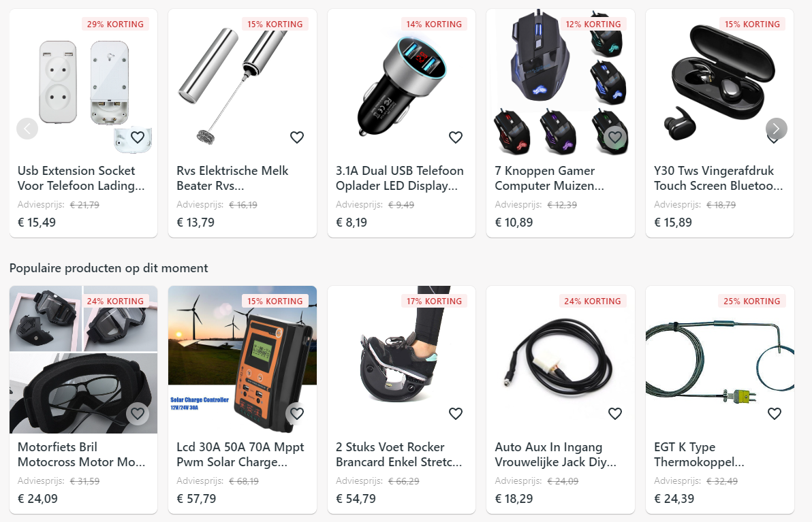This screenshot has width=812, height=522.
Task: Open Y30 Tws Vingerafdruk earbuds title
Action: 718,178
